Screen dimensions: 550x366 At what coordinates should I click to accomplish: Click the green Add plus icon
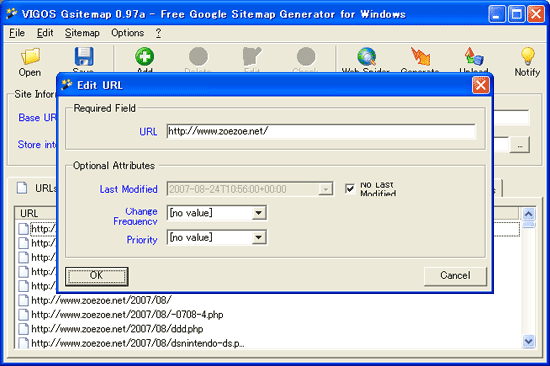point(145,56)
